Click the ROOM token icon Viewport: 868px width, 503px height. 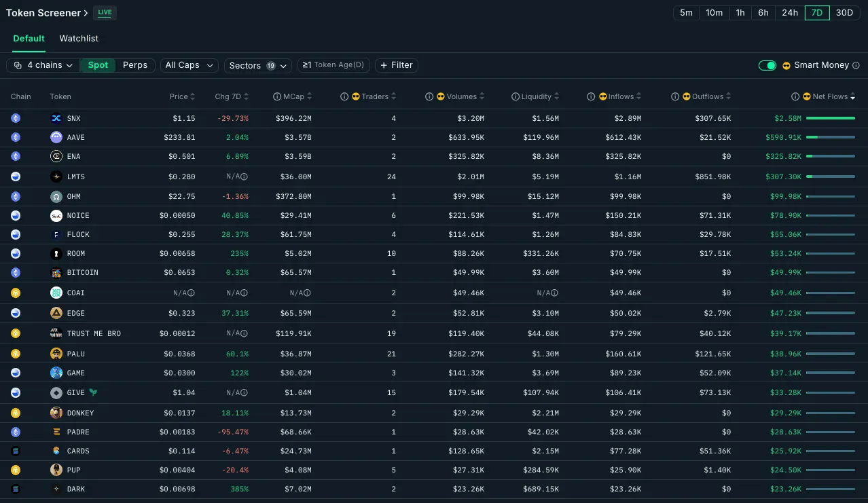pos(56,254)
